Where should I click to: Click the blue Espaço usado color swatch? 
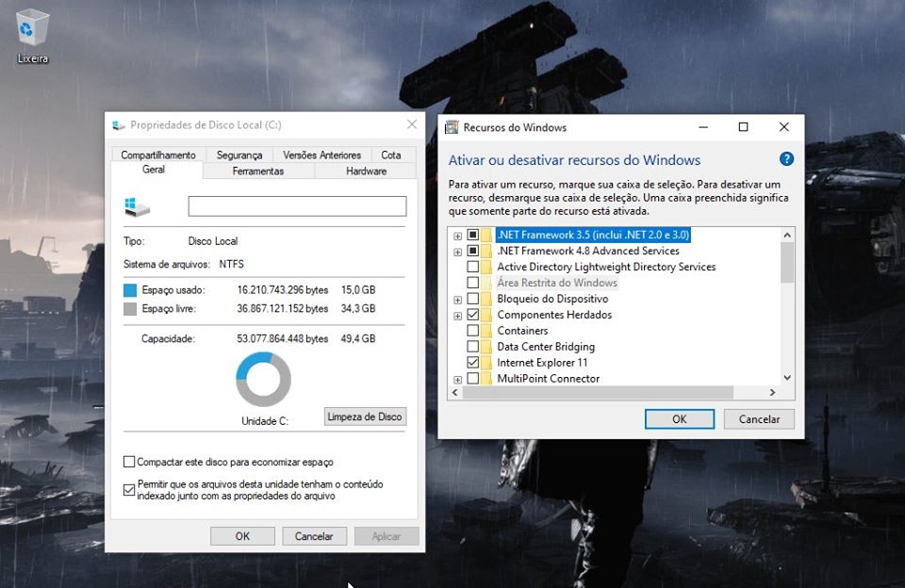(x=130, y=290)
